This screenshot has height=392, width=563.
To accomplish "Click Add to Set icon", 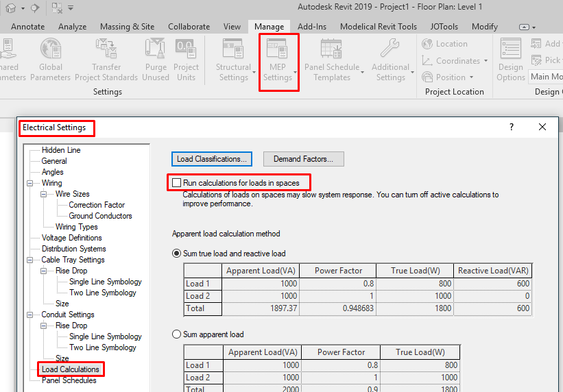I will tap(536, 44).
